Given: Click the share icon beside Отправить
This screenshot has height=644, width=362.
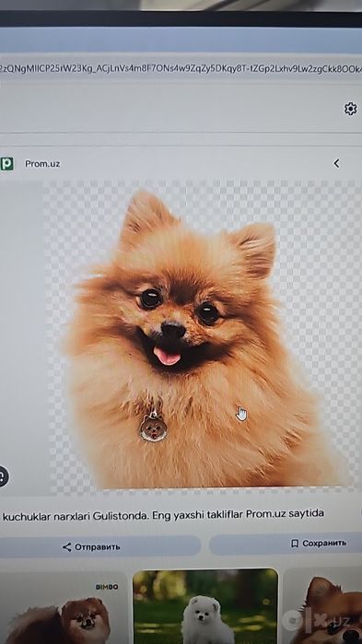Looking at the screenshot, I should (x=67, y=546).
